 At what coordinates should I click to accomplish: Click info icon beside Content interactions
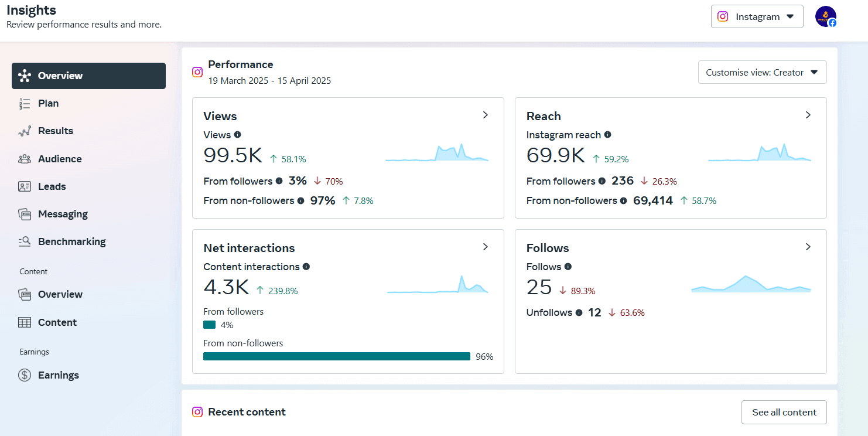[x=306, y=267]
